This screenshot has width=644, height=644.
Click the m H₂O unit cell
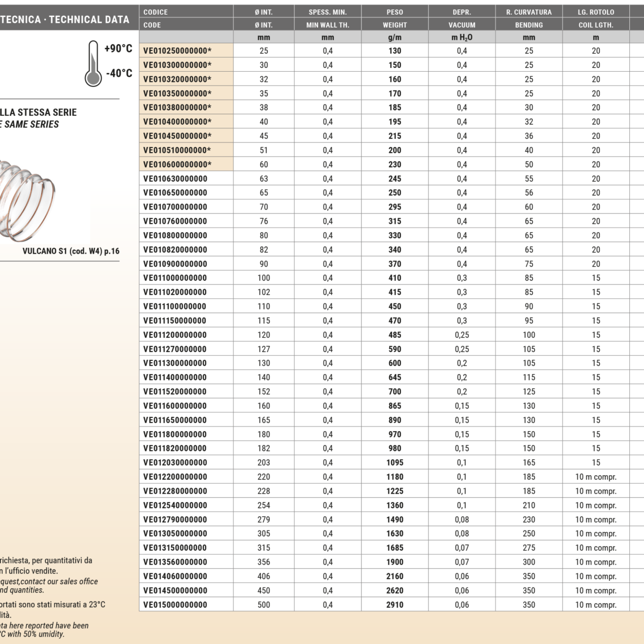click(x=462, y=38)
